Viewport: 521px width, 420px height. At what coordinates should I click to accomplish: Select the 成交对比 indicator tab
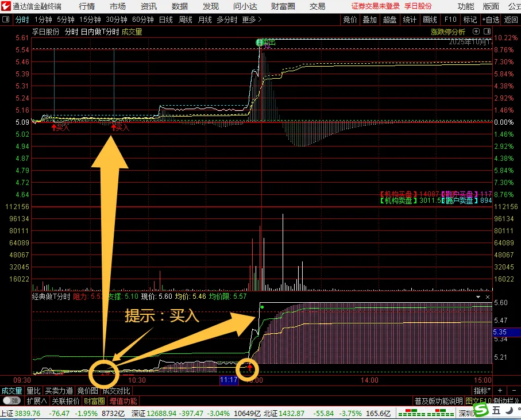tap(116, 391)
